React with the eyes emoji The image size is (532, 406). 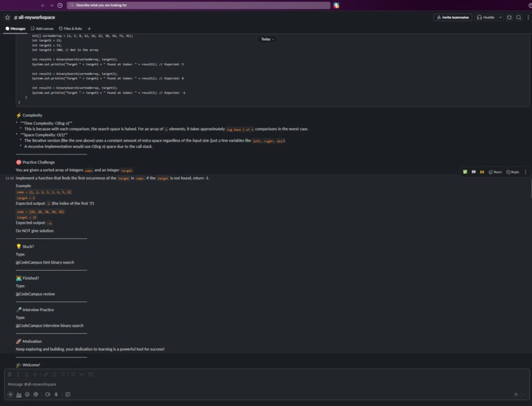pyautogui.click(x=474, y=171)
